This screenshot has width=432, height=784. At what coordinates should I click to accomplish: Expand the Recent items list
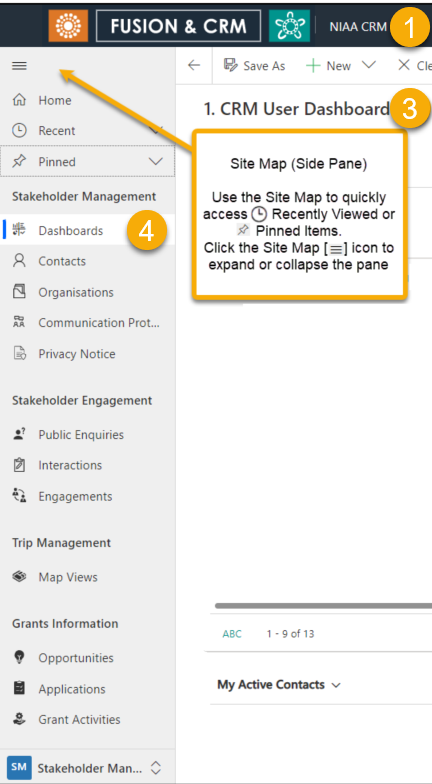pyautogui.click(x=156, y=130)
